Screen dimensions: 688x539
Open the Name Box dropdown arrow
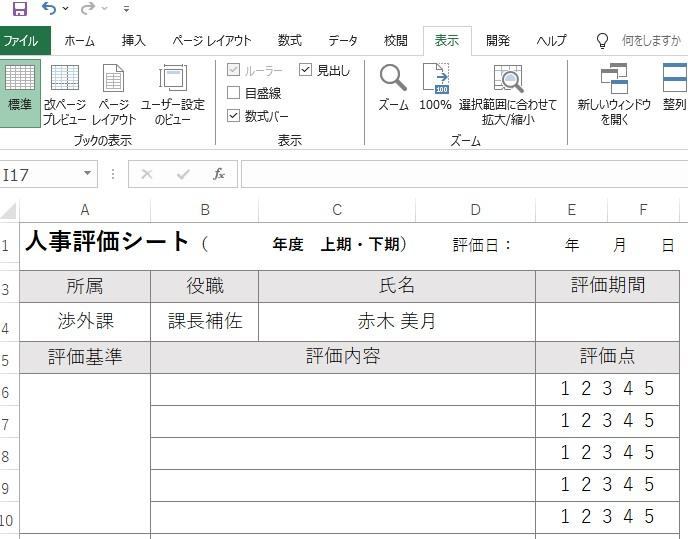(x=88, y=173)
